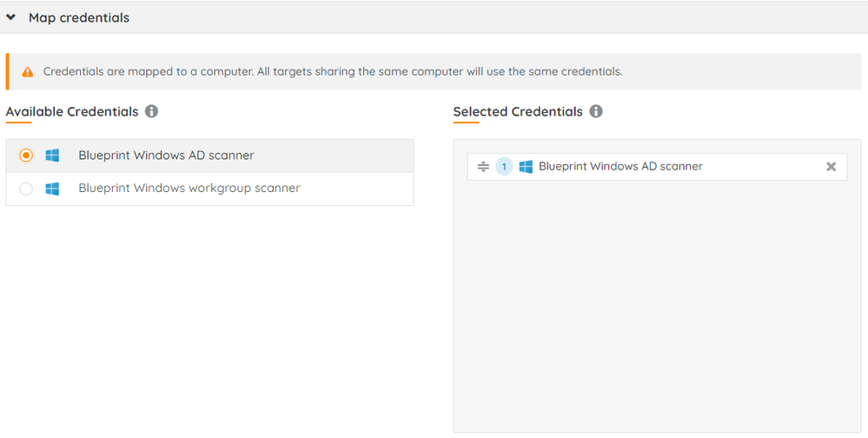Select Blueprint Windows workgroup scanner radio button
Screen dimensions: 868x438
pyautogui.click(x=26, y=189)
